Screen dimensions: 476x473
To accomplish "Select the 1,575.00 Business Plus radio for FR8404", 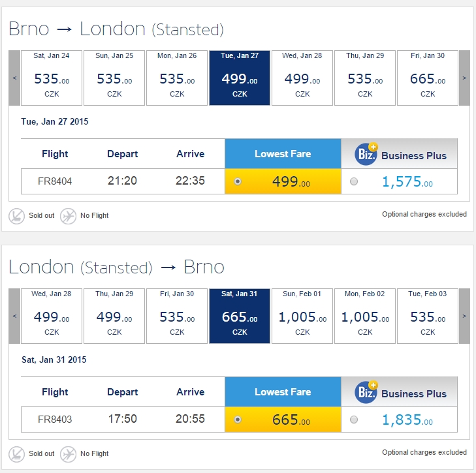I will pos(354,181).
